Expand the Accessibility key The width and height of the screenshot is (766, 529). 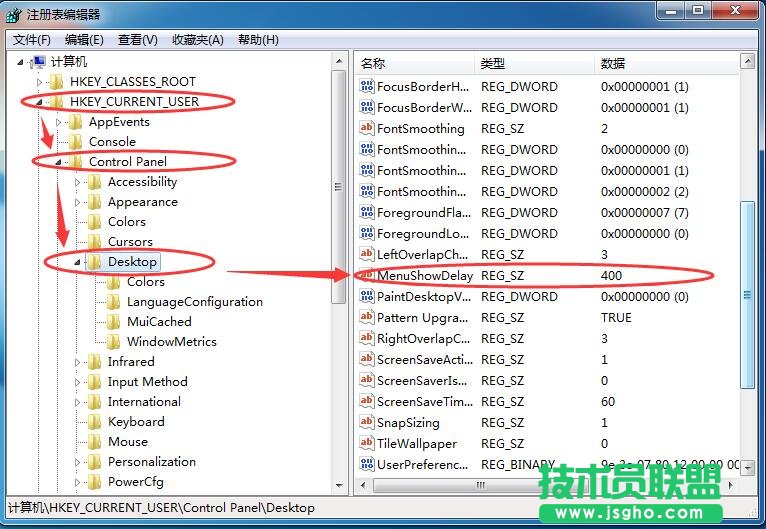[78, 182]
